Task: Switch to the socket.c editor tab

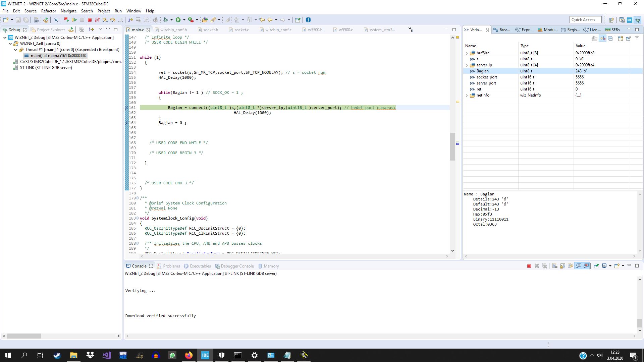Action: coord(238,30)
